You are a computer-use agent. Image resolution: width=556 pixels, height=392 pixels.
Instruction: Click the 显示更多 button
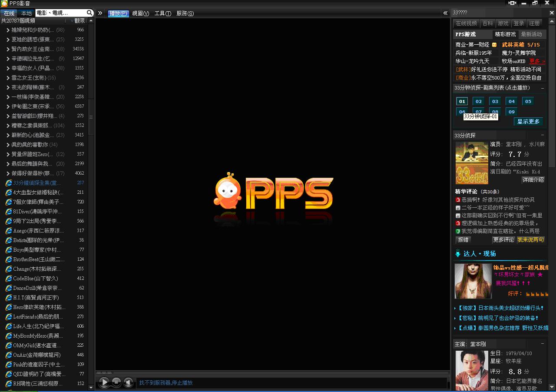point(528,122)
